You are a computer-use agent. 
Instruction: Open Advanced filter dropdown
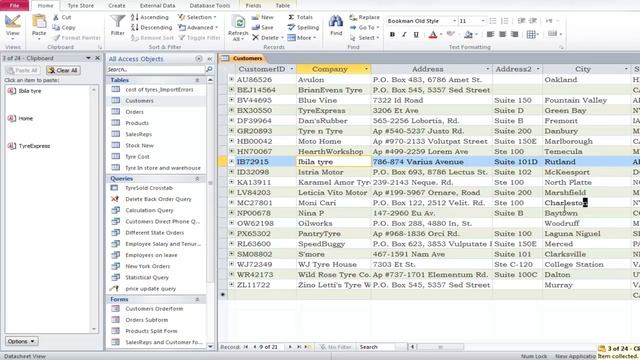pos(198,27)
